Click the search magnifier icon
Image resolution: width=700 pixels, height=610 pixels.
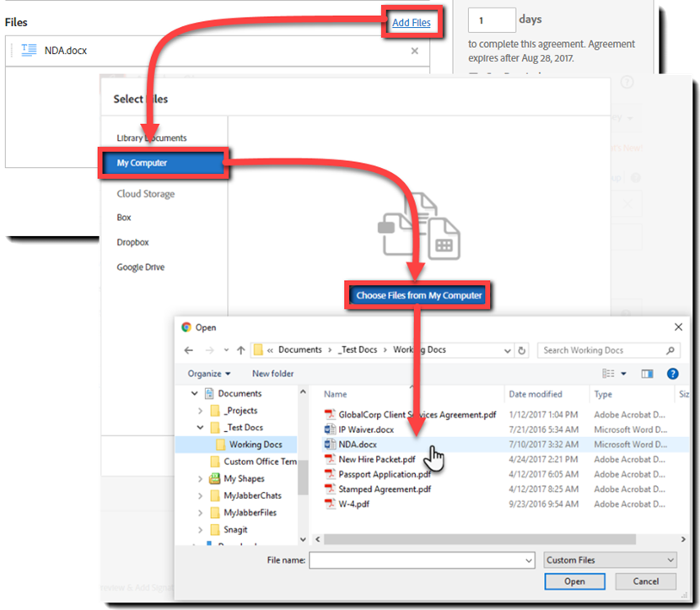670,350
